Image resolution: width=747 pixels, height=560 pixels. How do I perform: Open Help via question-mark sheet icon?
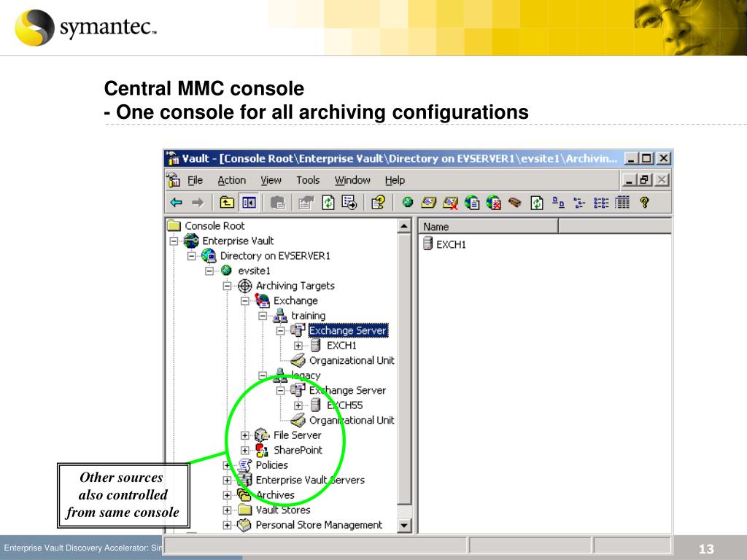point(379,203)
